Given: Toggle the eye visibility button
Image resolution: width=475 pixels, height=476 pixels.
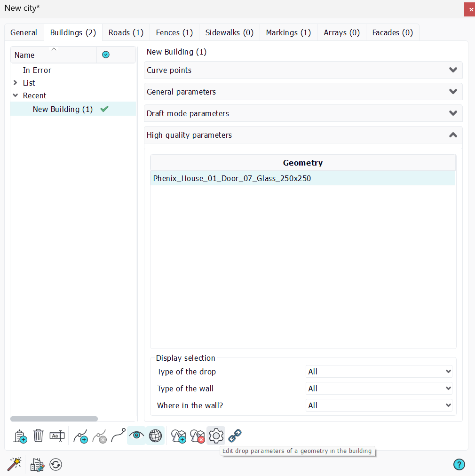Looking at the screenshot, I should tap(136, 436).
